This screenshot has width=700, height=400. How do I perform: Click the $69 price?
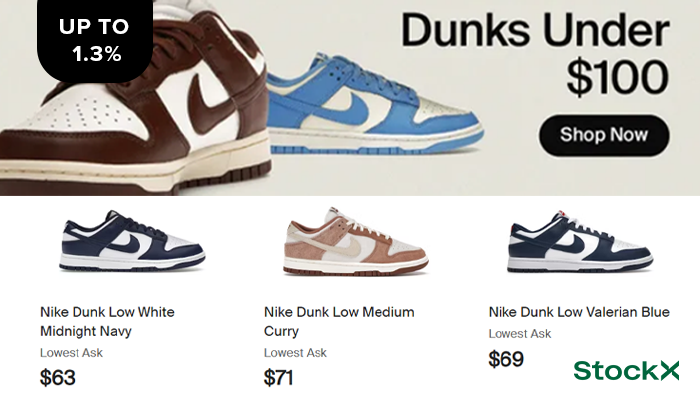(x=506, y=359)
